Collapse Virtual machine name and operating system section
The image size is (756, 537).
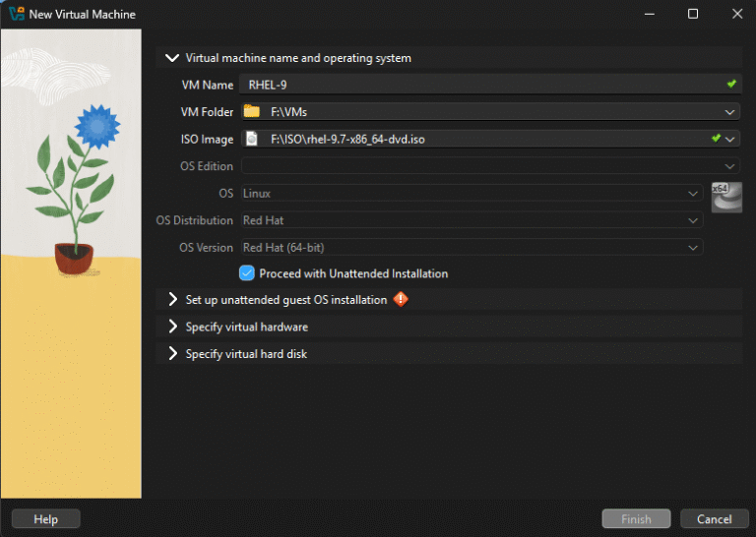(x=173, y=58)
